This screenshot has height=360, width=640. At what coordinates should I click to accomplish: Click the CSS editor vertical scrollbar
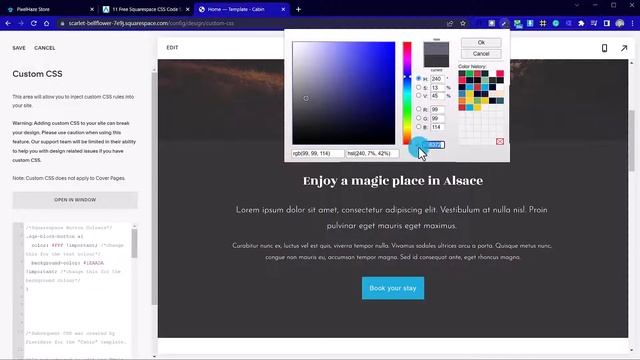[134, 243]
